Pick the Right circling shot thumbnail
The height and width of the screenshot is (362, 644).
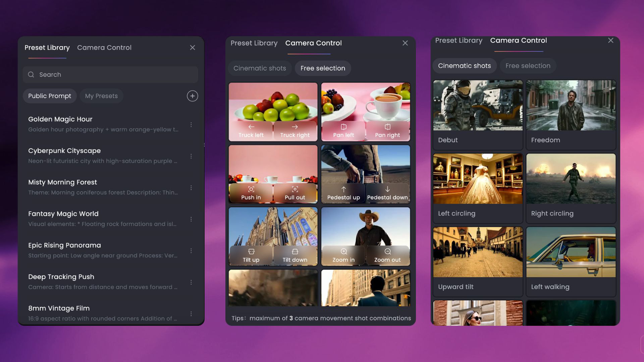(x=571, y=179)
